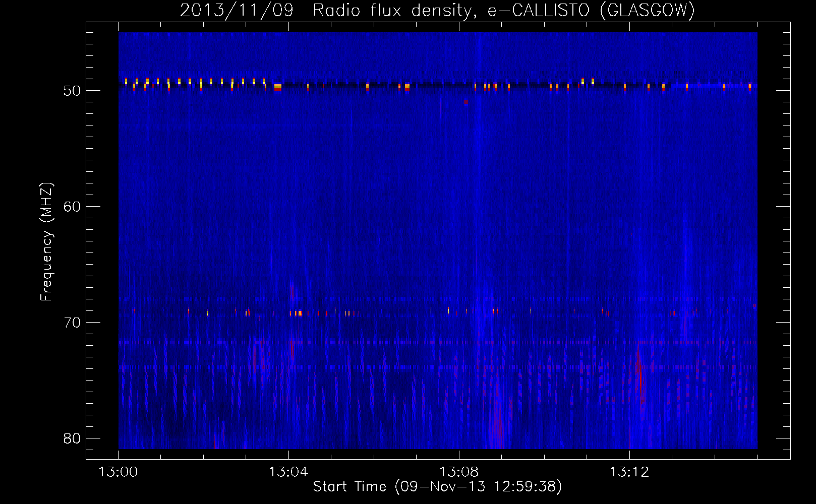Click the 80 frequency tick label

click(72, 438)
